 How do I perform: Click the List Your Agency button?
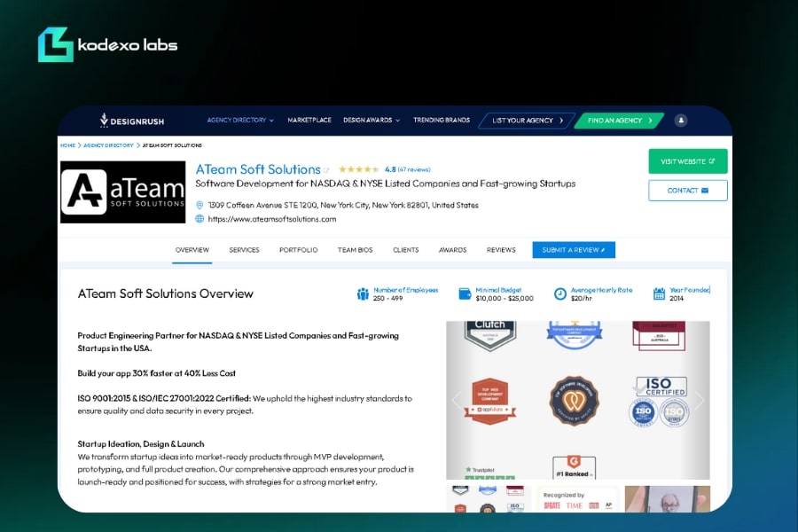(x=527, y=121)
